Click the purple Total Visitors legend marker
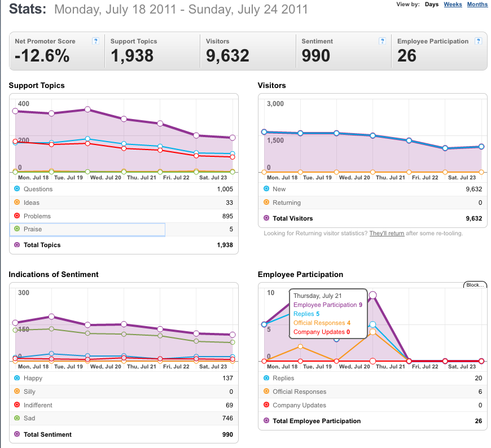Image resolution: width=491 pixels, height=448 pixels. [266, 218]
